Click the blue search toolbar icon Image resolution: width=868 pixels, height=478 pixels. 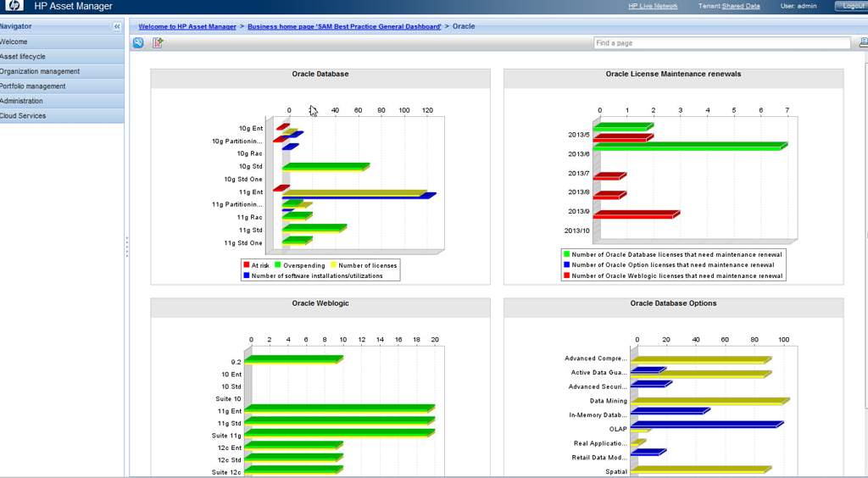(x=138, y=42)
